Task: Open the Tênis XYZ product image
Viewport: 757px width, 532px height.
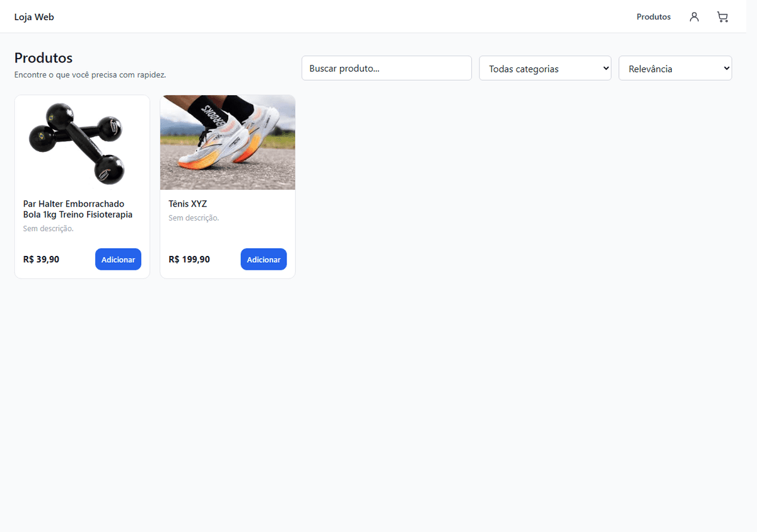Action: pyautogui.click(x=227, y=142)
